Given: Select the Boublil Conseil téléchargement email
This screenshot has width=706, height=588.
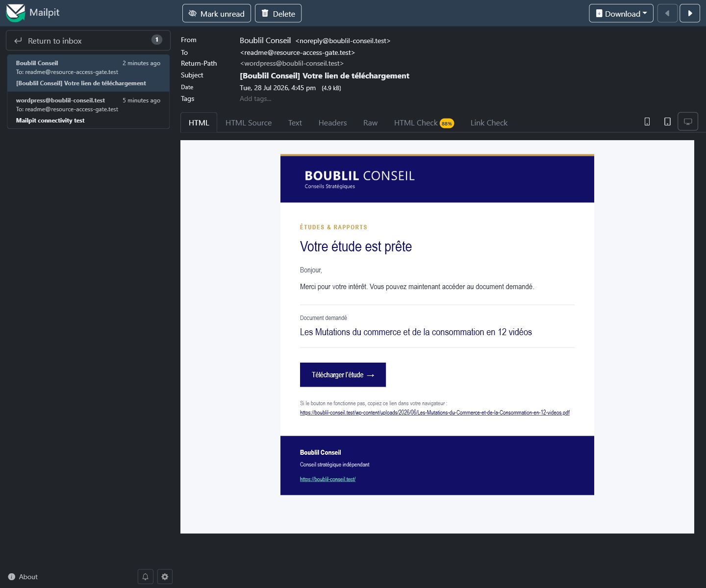Looking at the screenshot, I should tap(88, 73).
